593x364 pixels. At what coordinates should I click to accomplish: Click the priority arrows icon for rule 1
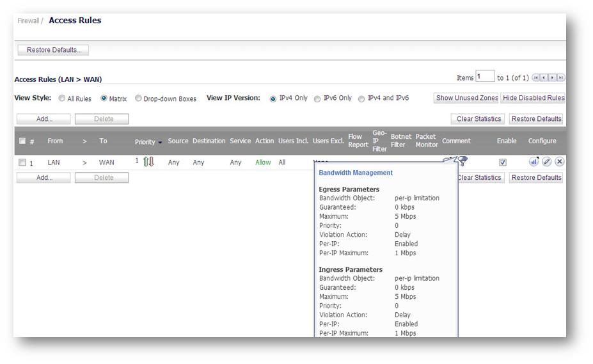point(148,162)
